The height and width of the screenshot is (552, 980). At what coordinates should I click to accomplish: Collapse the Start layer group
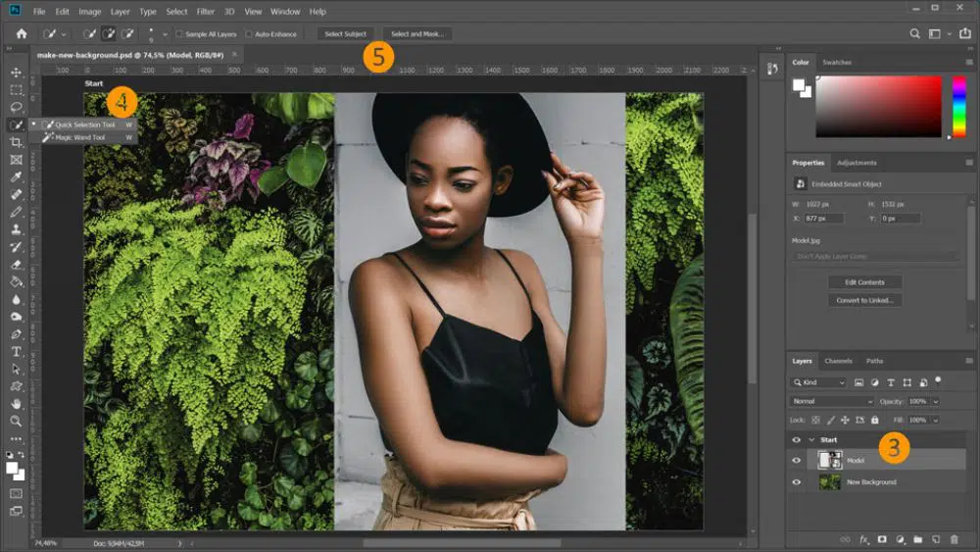click(810, 440)
